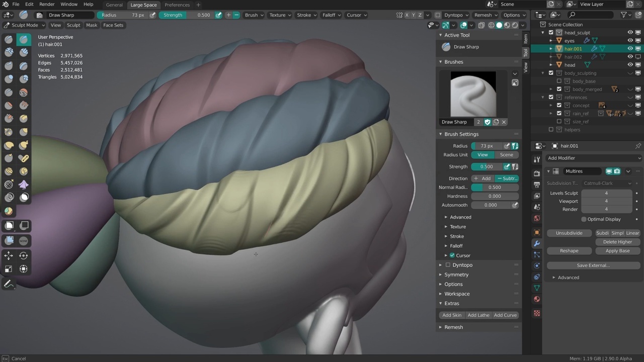
Task: Open the Falloff dropdown in header
Action: point(332,15)
